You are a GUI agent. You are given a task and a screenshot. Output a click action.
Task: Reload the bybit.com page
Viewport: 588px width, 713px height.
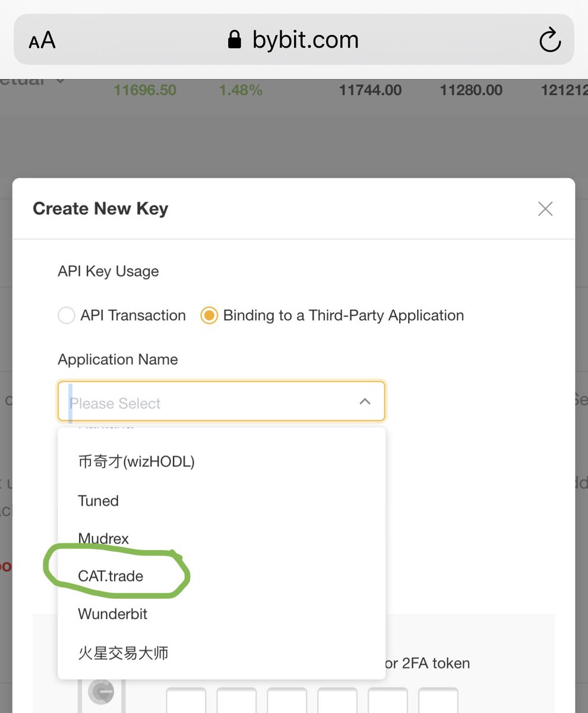(x=549, y=40)
